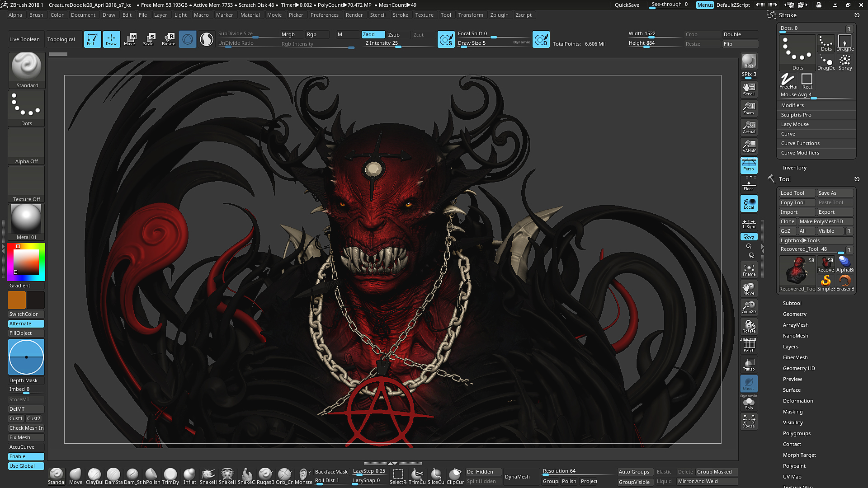
Task: Select the ClayBuildup brush
Action: click(x=94, y=477)
